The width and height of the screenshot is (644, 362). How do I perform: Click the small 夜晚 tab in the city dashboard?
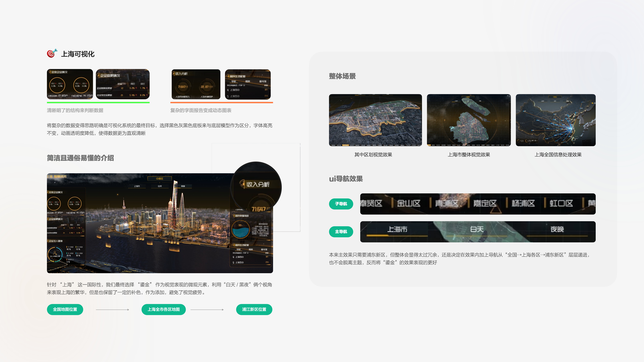pyautogui.click(x=183, y=186)
